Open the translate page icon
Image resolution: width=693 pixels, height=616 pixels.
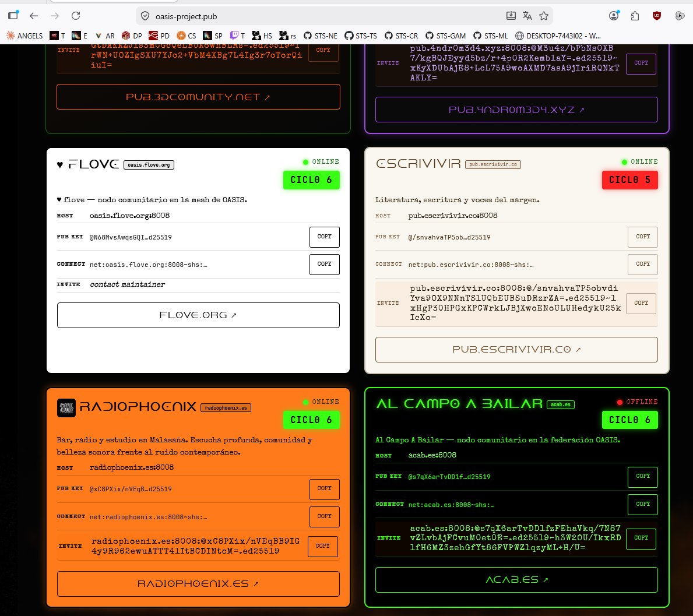[527, 16]
